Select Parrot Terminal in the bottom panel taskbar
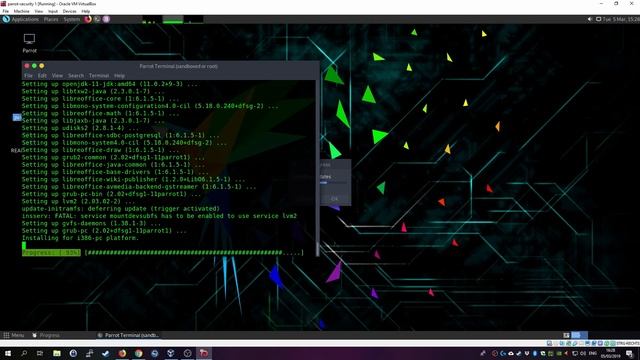Screen dimensions: 640x360 point(129,335)
